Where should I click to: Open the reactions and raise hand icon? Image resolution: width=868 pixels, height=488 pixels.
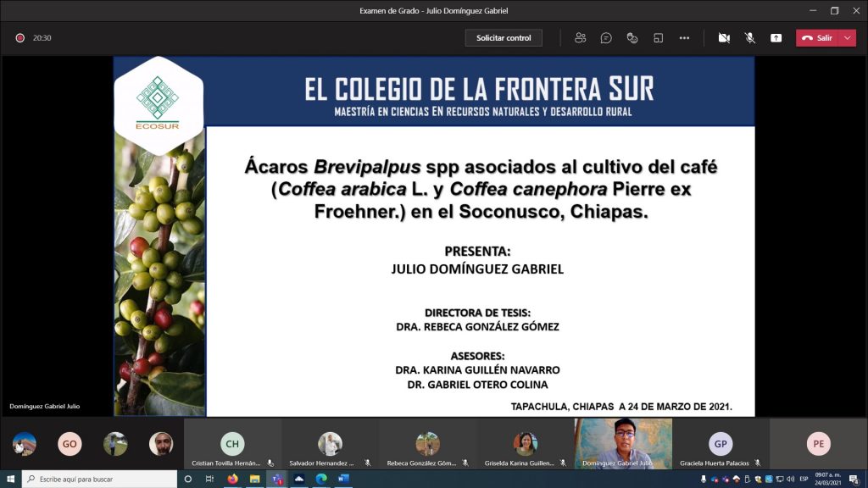point(632,37)
